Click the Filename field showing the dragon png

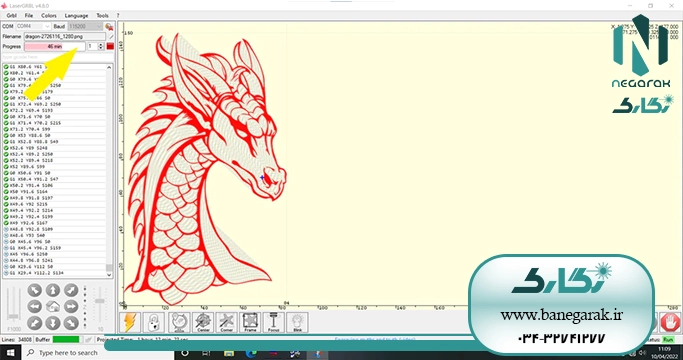click(65, 37)
